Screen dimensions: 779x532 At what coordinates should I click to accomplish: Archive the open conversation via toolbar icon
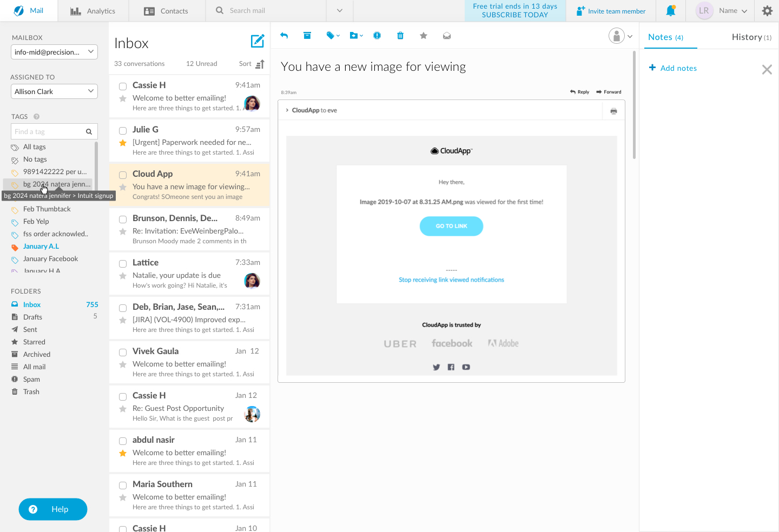coord(307,36)
